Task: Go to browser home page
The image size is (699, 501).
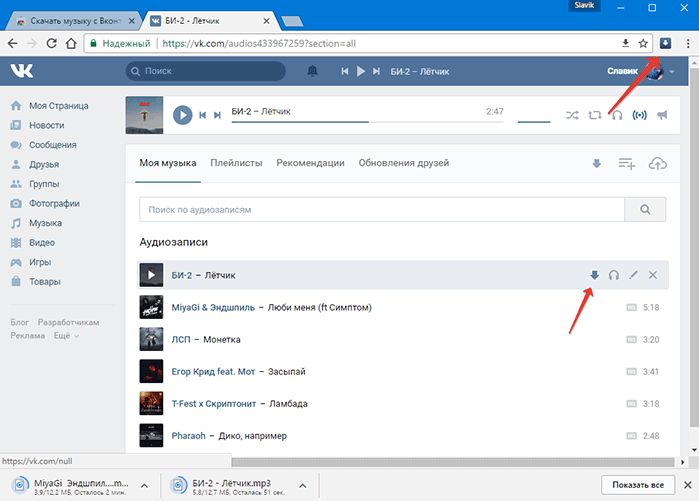Action: coord(71,43)
